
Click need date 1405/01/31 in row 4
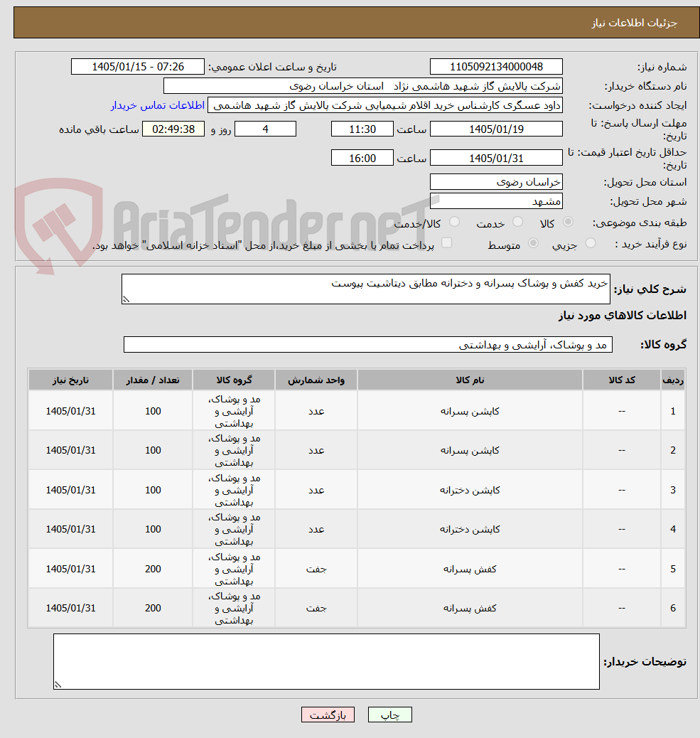[70, 530]
